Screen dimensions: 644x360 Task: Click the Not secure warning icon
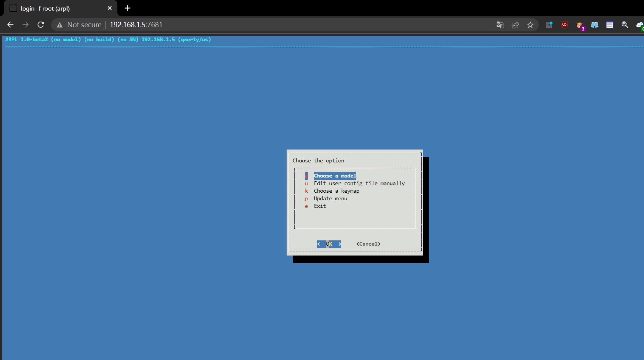click(59, 25)
